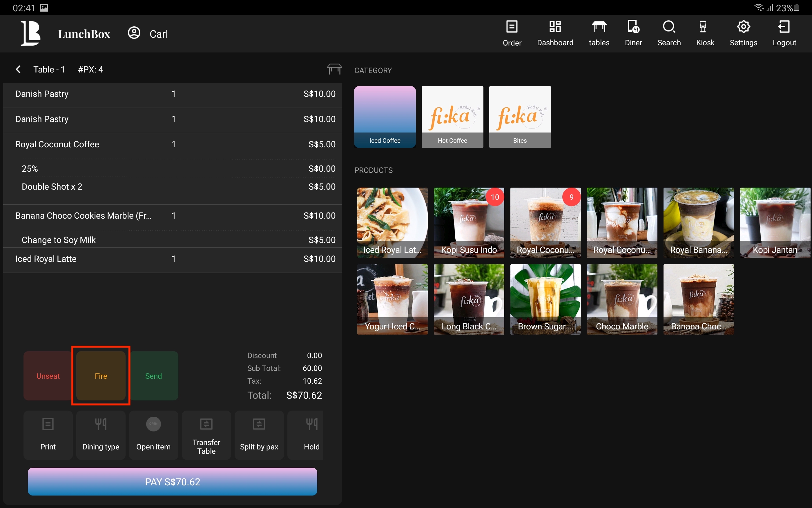Click the Carl user profile icon
Image resolution: width=812 pixels, height=508 pixels.
pyautogui.click(x=134, y=33)
